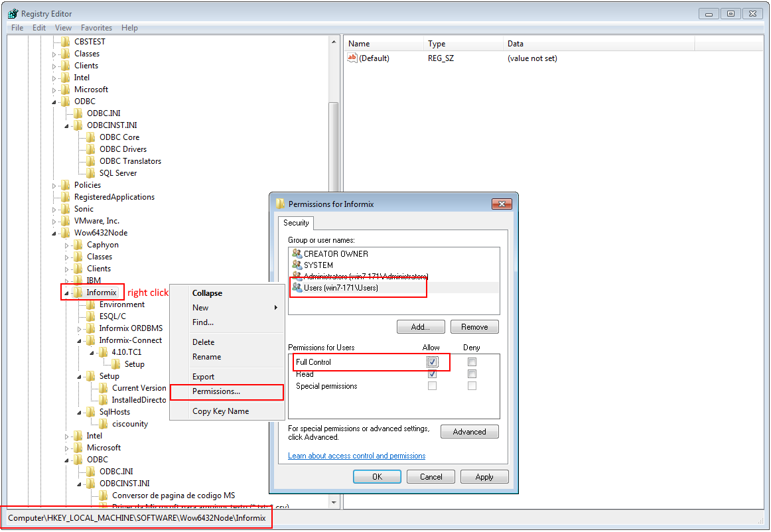Confirm the permissions dialog with OK
Image resolution: width=771 pixels, height=532 pixels.
[x=377, y=477]
